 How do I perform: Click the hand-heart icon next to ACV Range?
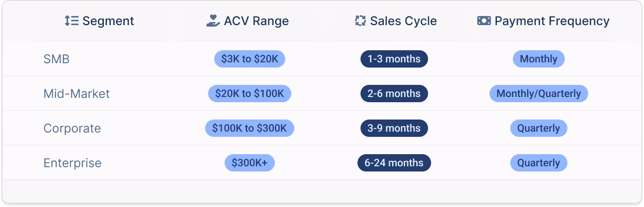(x=213, y=21)
